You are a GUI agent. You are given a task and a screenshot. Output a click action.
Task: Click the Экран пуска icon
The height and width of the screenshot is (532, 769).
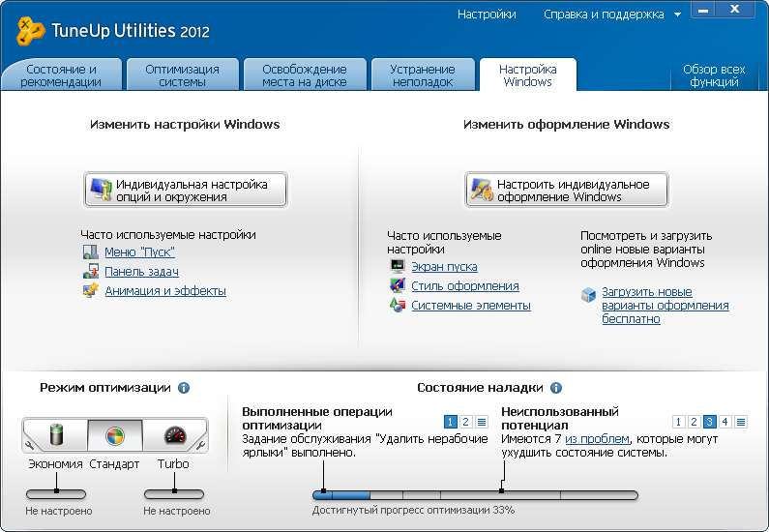pos(397,266)
